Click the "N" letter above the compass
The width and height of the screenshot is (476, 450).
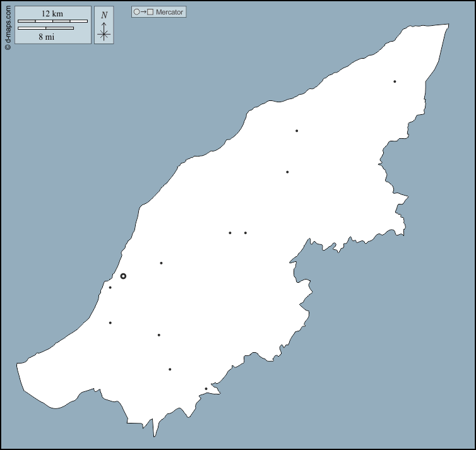(x=104, y=15)
